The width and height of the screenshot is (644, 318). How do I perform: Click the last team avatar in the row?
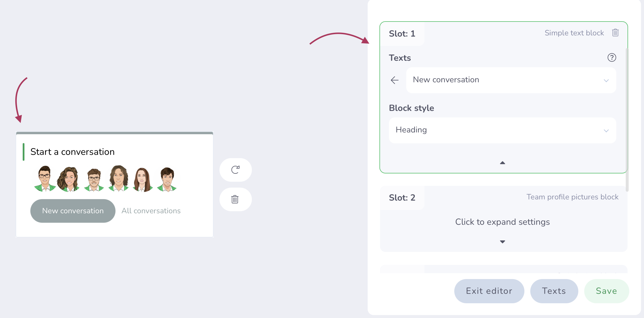coord(167,179)
